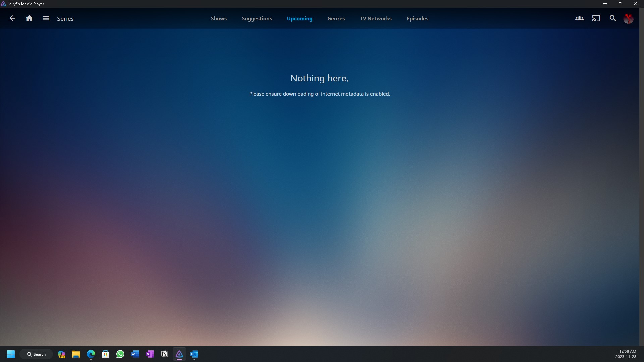Switch to the Episodes tab
Screen dimensions: 644x362
point(417,19)
